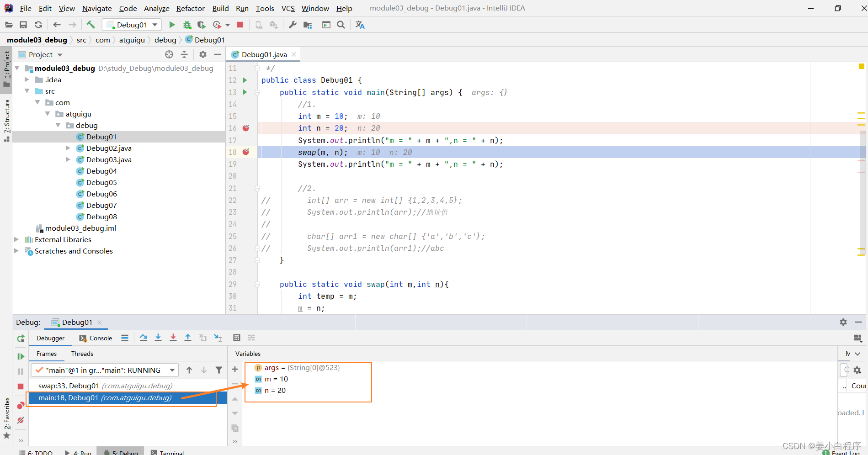This screenshot has width=868, height=455.
Task: Open the Z: Structure side panel
Action: click(x=6, y=120)
